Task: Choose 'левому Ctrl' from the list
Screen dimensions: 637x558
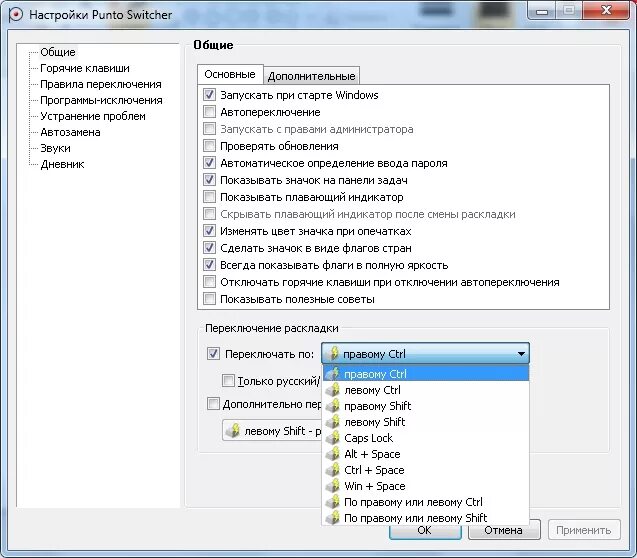Action: pos(425,390)
